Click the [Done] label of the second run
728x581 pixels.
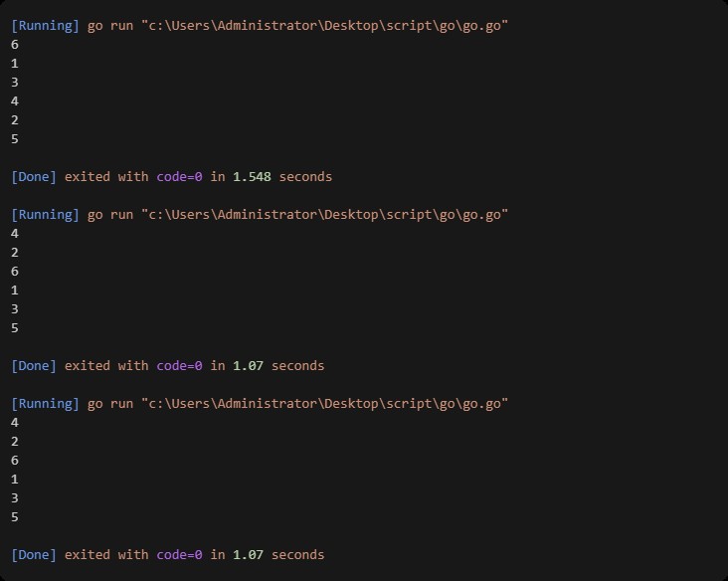(x=34, y=366)
